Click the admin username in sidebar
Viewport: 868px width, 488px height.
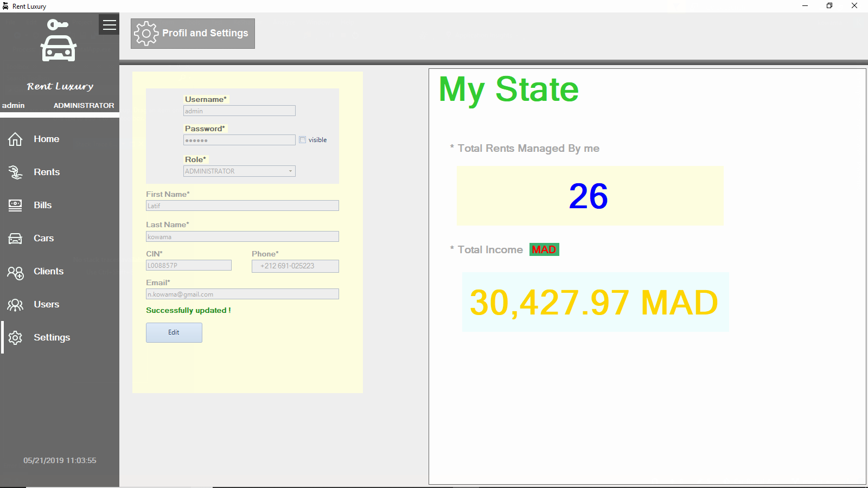(14, 106)
